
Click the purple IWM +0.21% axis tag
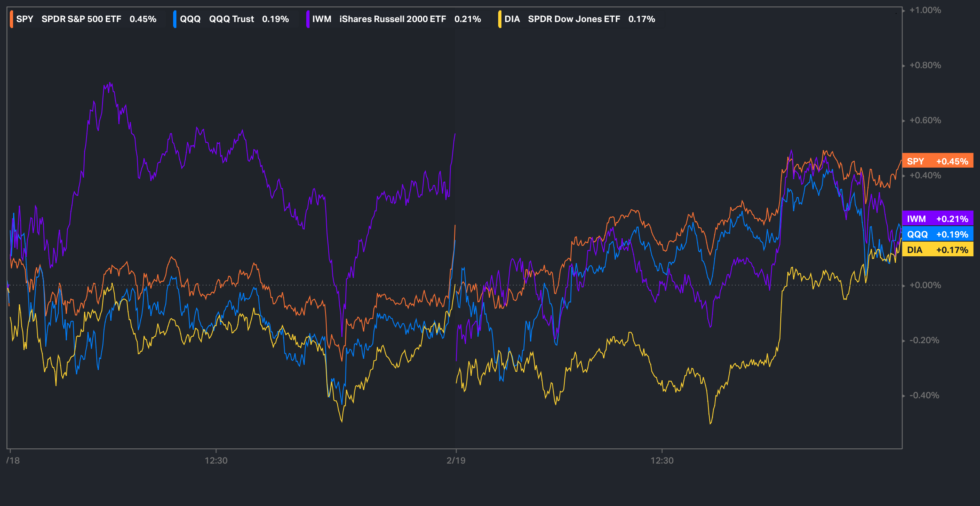pyautogui.click(x=938, y=219)
